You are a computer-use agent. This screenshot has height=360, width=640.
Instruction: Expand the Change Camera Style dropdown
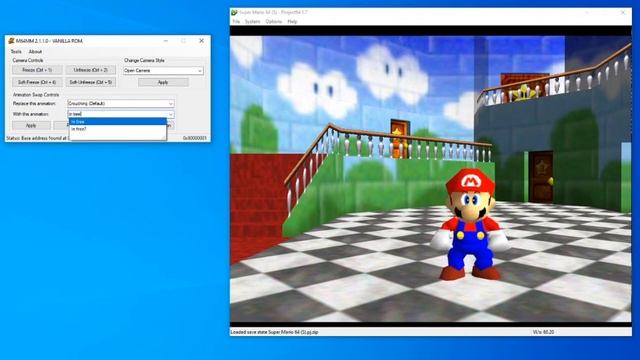200,71
